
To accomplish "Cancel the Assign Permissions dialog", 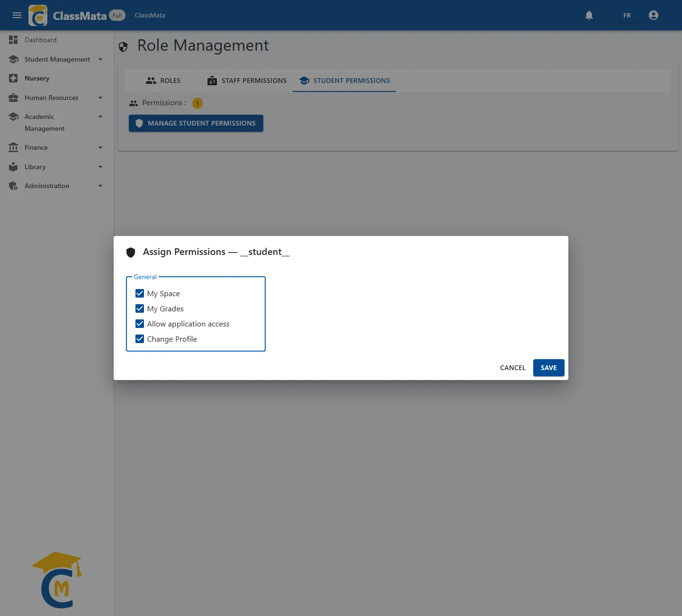I will pyautogui.click(x=512, y=368).
